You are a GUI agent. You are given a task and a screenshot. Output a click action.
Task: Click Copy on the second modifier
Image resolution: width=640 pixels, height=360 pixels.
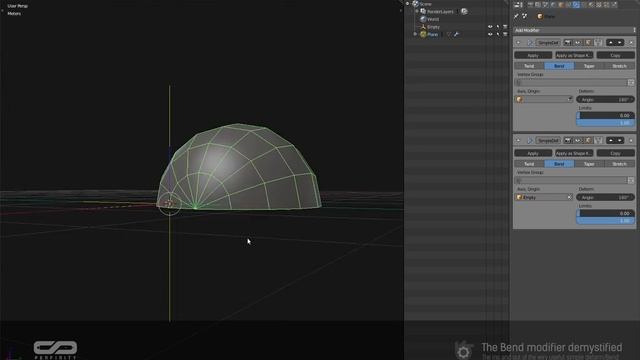coord(616,153)
